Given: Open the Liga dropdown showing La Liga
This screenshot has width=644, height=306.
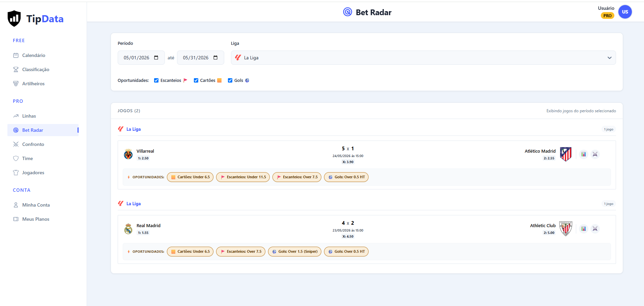Looking at the screenshot, I should pos(423,58).
